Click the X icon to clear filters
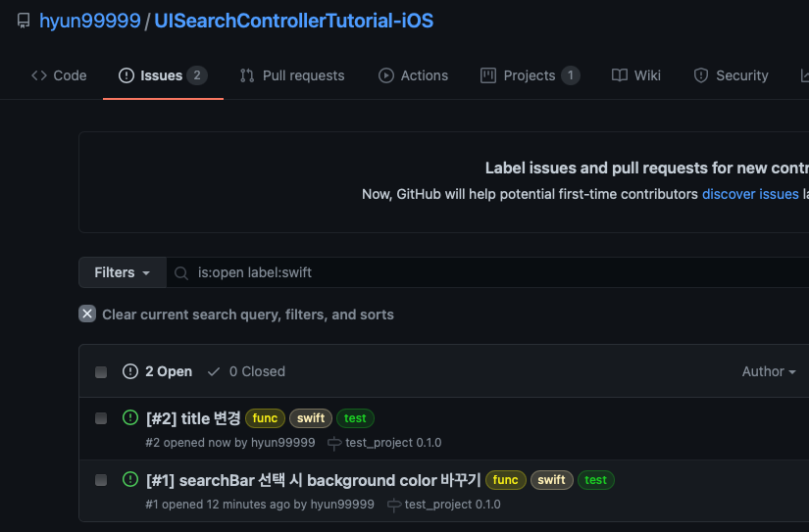The height and width of the screenshot is (532, 809). (x=87, y=314)
